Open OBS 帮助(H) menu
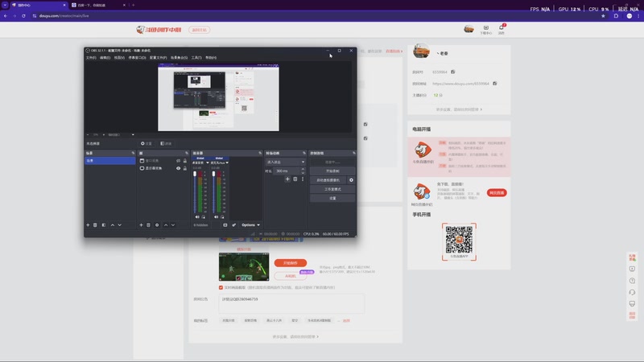Viewport: 644px width, 362px height. tap(211, 58)
